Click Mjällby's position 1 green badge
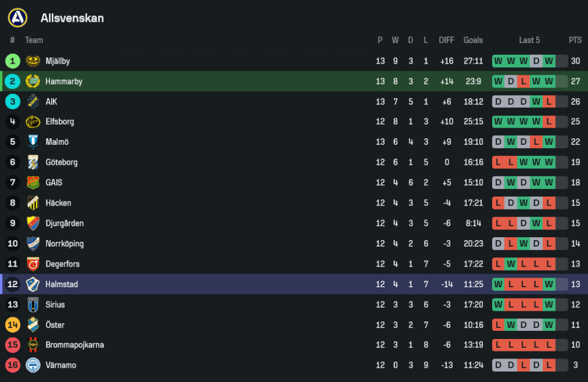The width and height of the screenshot is (588, 382). [x=13, y=61]
